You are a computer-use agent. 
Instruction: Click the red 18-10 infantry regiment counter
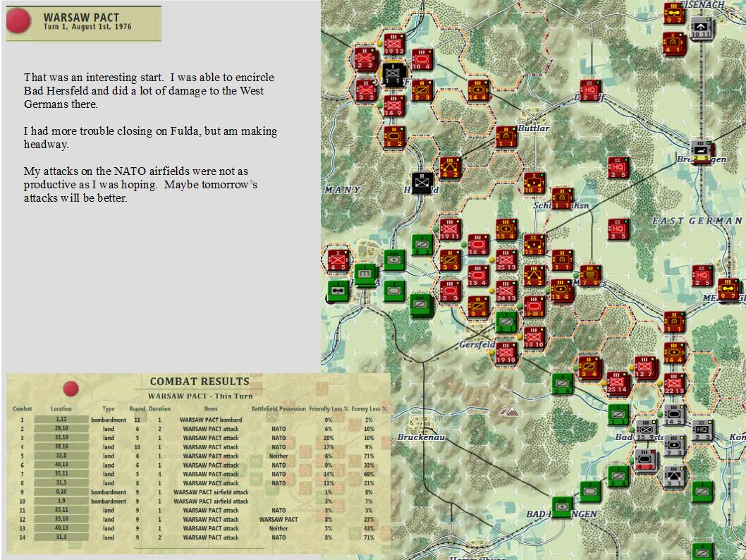pyautogui.click(x=534, y=338)
